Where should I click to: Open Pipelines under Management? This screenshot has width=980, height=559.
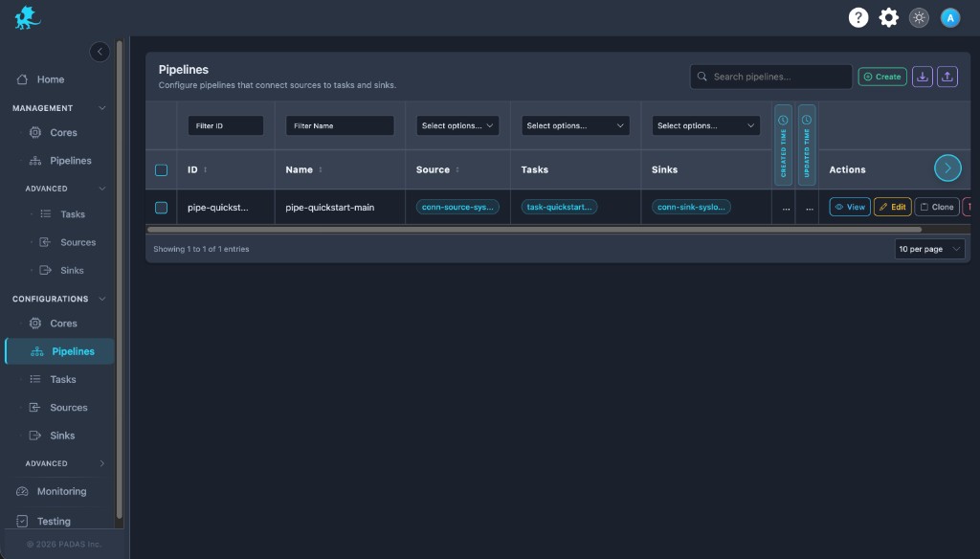[x=71, y=161]
